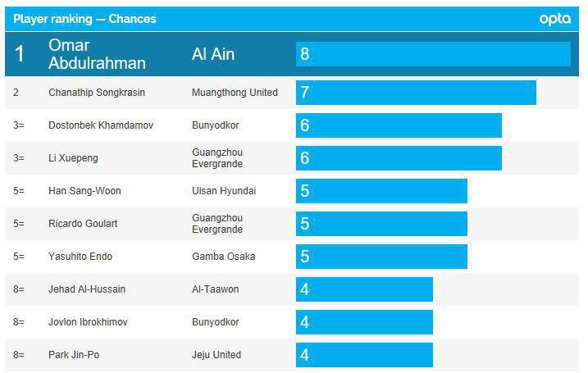Click Li Xuepeng's 6 chances bar
This screenshot has width=588, height=373.
pos(399,158)
